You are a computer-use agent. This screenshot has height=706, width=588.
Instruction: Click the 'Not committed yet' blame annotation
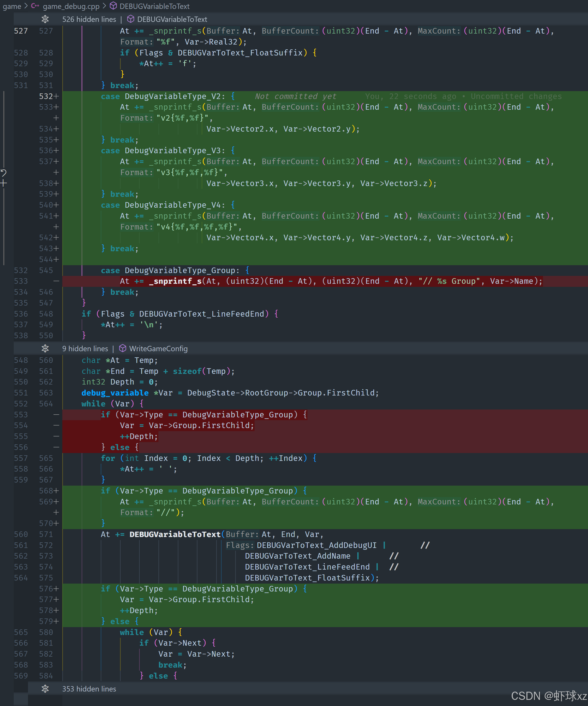(x=295, y=96)
